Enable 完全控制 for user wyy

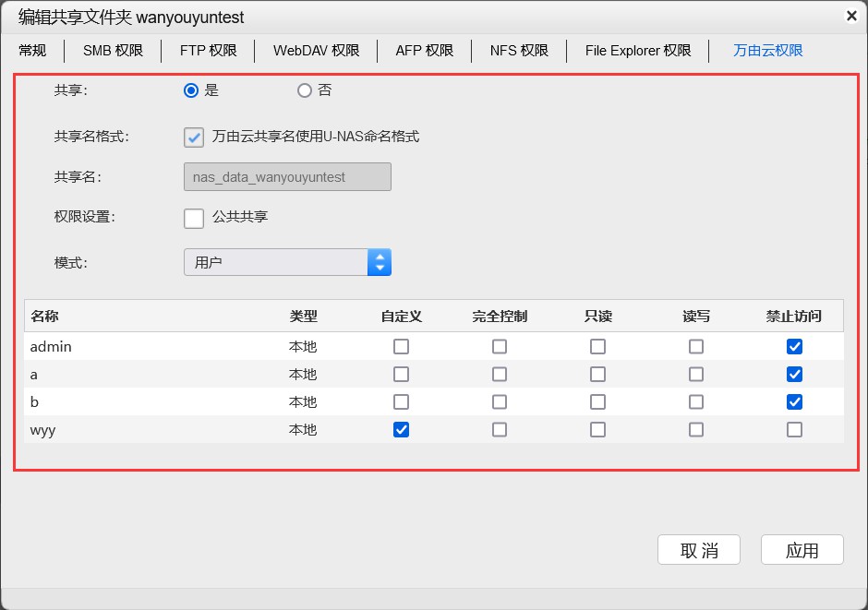click(500, 429)
